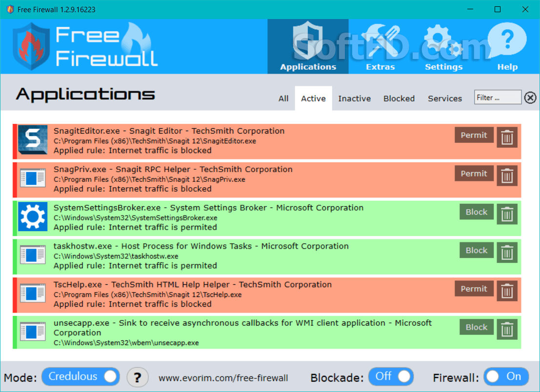540x392 pixels.
Task: Switch to the Active tab
Action: [313, 98]
